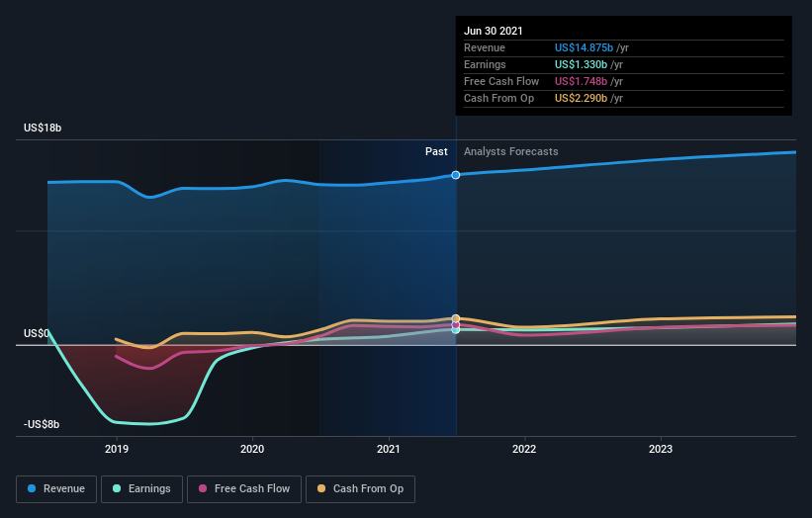812x518 pixels.
Task: Click the Jun 30 2021 tooltip date
Action: pyautogui.click(x=493, y=31)
